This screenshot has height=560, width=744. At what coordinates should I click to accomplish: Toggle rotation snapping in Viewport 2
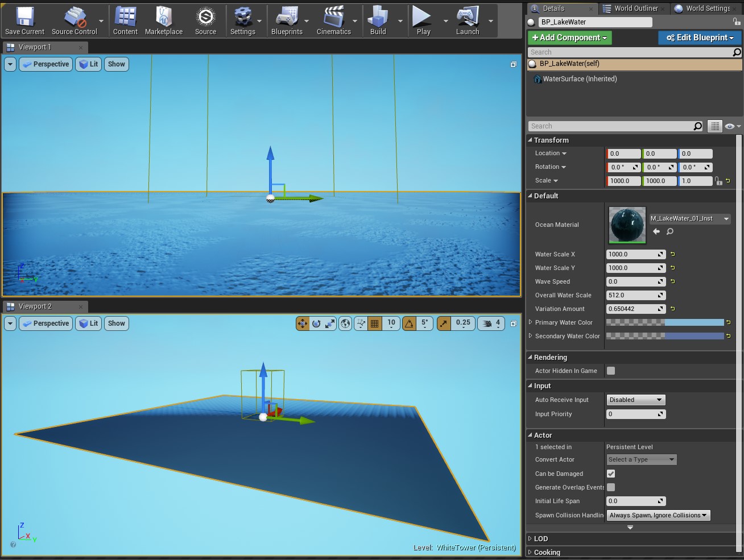pos(409,323)
